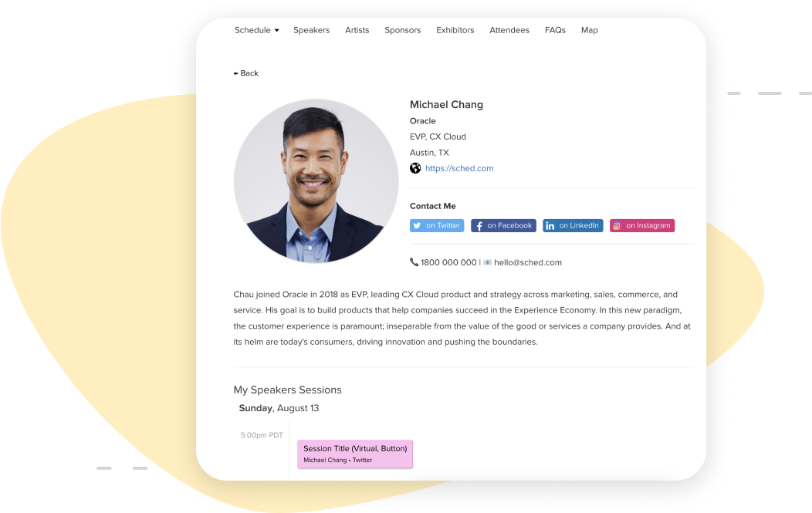Click the email envelope icon

click(x=487, y=262)
